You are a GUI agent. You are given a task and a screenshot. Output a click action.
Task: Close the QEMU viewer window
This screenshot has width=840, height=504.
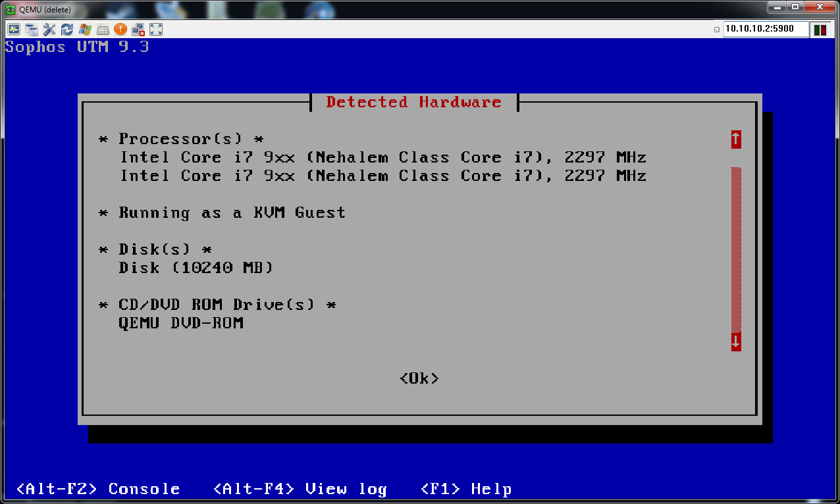pyautogui.click(x=820, y=7)
